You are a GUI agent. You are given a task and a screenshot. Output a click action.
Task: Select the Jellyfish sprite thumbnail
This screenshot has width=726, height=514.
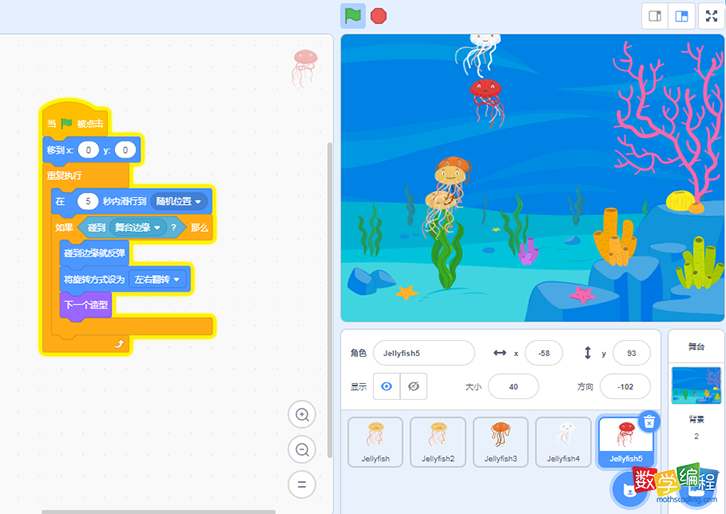(375, 442)
